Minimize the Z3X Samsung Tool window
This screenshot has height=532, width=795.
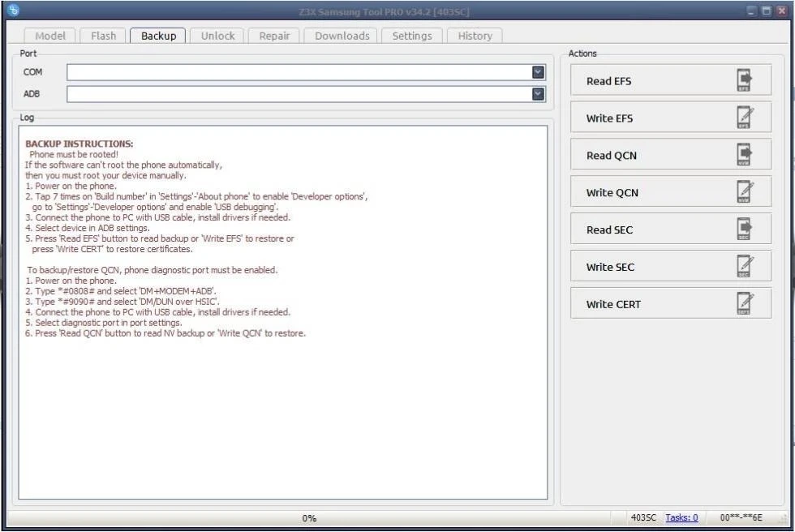click(x=751, y=11)
